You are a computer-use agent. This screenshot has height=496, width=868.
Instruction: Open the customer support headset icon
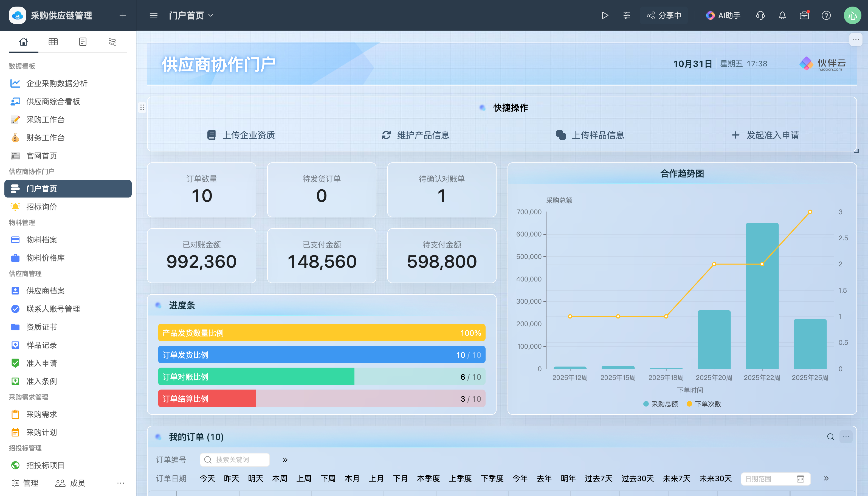tap(760, 15)
